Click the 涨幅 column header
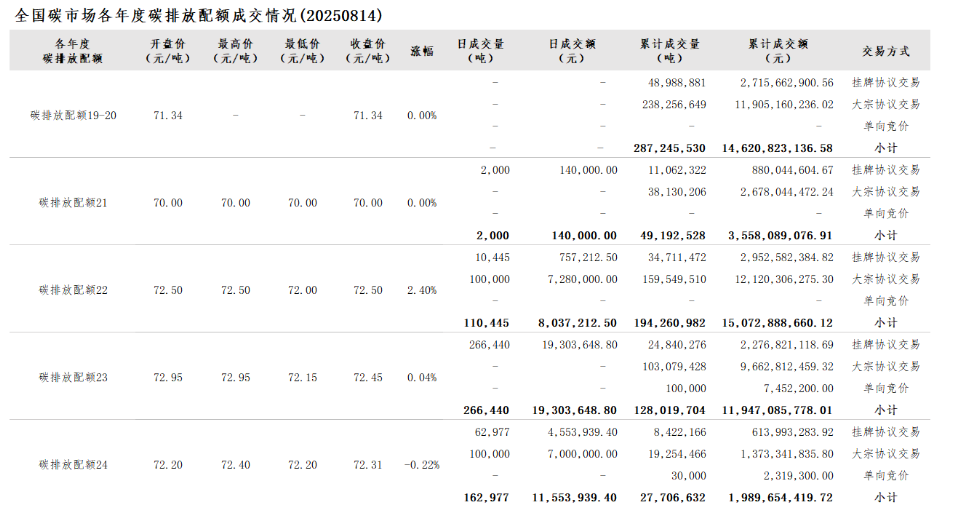The width and height of the screenshot is (960, 525). click(x=422, y=51)
